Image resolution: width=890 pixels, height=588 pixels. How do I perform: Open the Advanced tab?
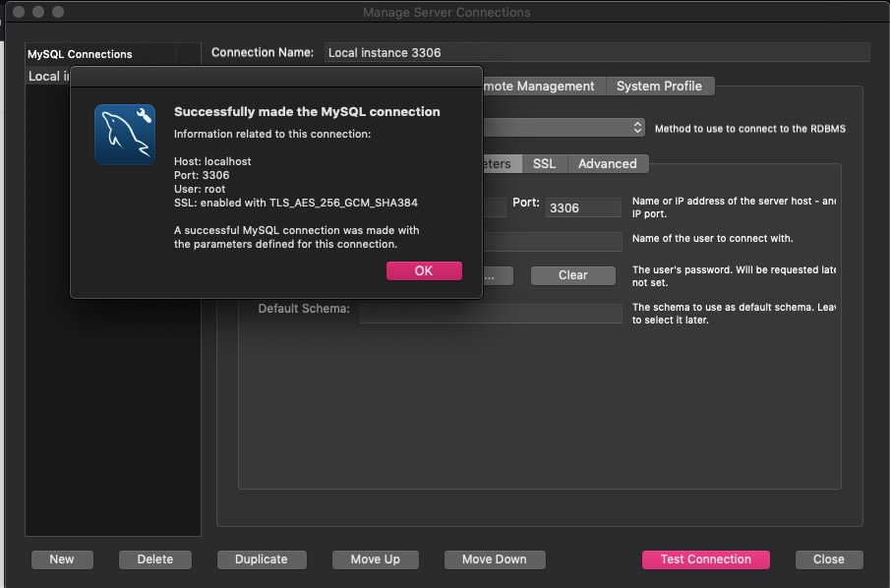tap(608, 164)
